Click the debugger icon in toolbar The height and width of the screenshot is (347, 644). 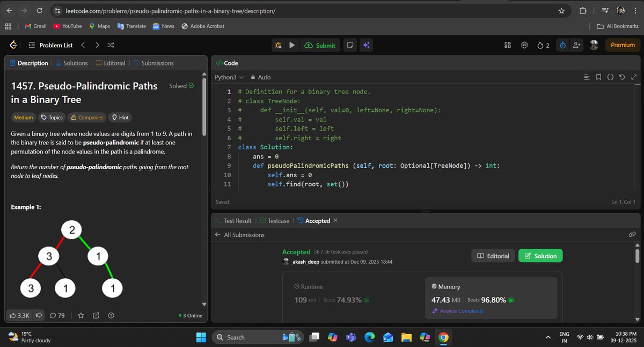click(279, 46)
